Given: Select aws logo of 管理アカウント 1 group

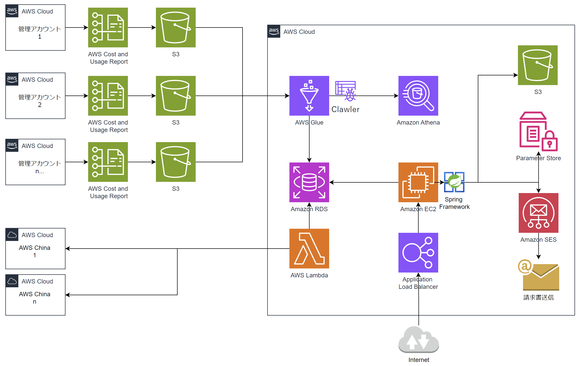Looking at the screenshot, I should point(12,11).
